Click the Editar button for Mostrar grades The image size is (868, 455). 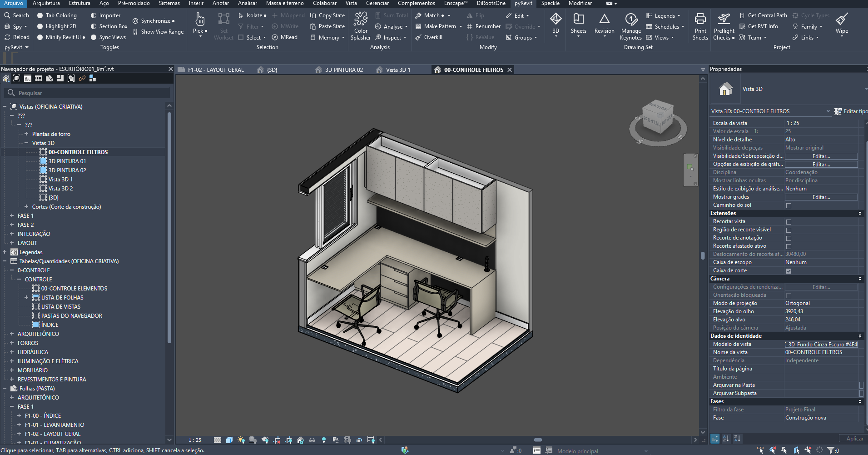[821, 197]
